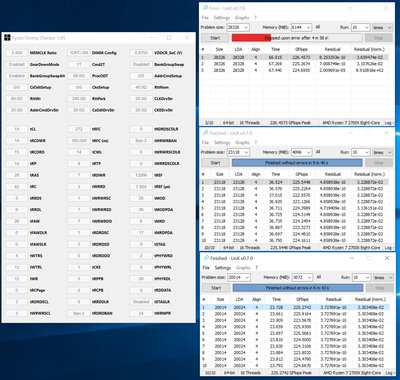Click the tCL value field in Ryzen Timing Checker
Image resolution: width=400 pixels, height=380 pixels.
[17, 129]
